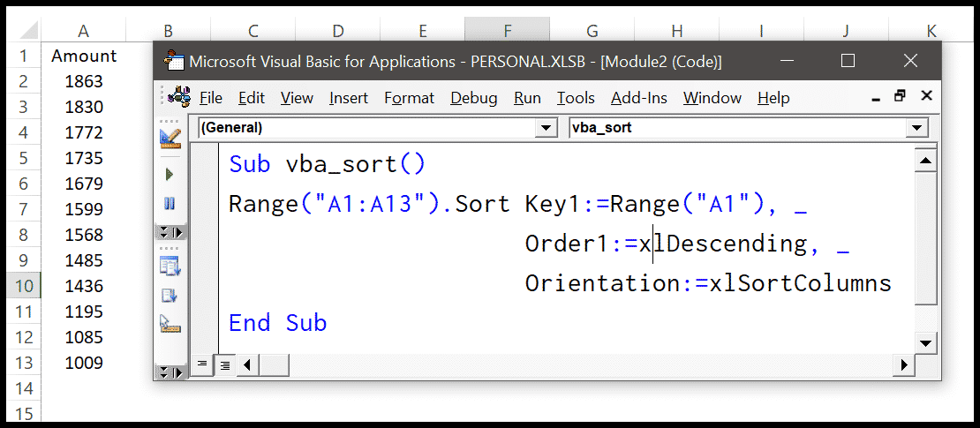
Task: Select column K header in Excel
Action: coord(931,30)
